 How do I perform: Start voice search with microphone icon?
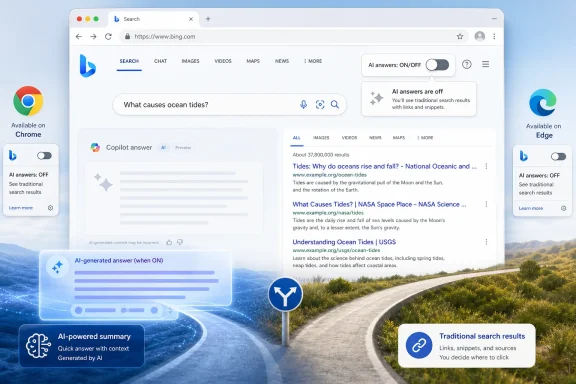(x=303, y=104)
